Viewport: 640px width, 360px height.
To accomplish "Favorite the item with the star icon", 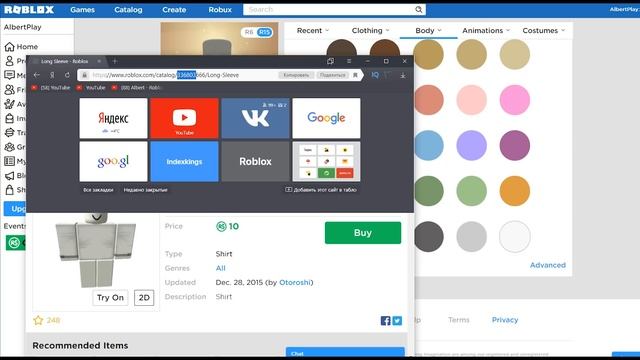I will click(38, 320).
